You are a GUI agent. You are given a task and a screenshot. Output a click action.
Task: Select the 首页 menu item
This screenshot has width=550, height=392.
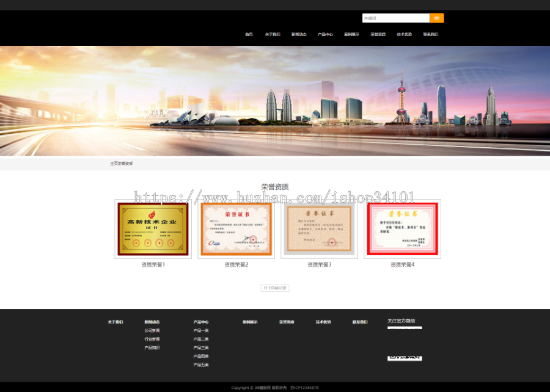(x=248, y=34)
